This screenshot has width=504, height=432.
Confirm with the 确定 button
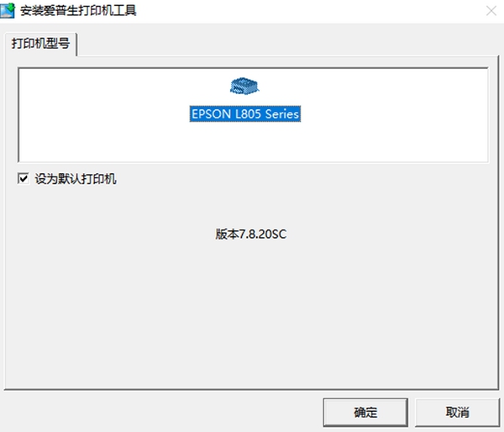[365, 412]
